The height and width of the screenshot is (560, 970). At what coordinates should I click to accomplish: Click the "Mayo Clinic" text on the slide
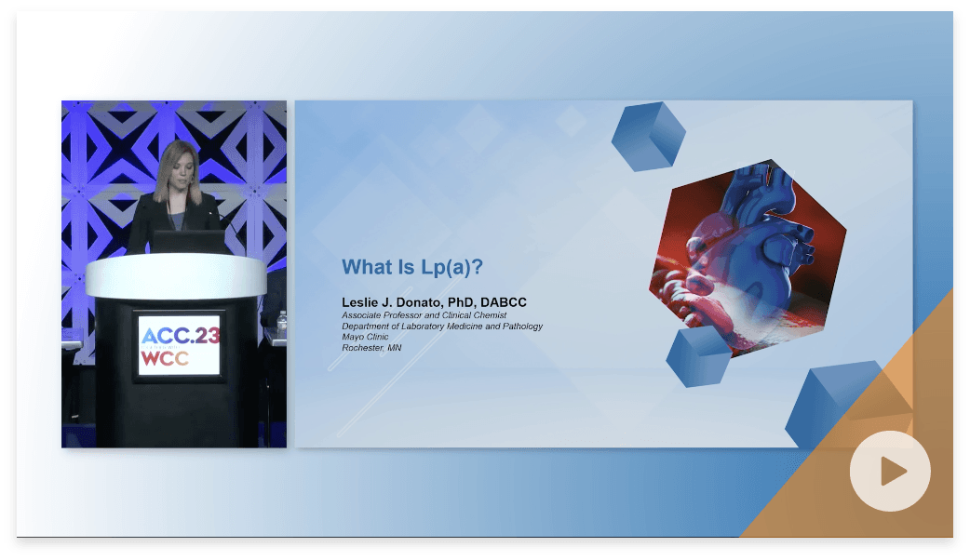pyautogui.click(x=365, y=337)
